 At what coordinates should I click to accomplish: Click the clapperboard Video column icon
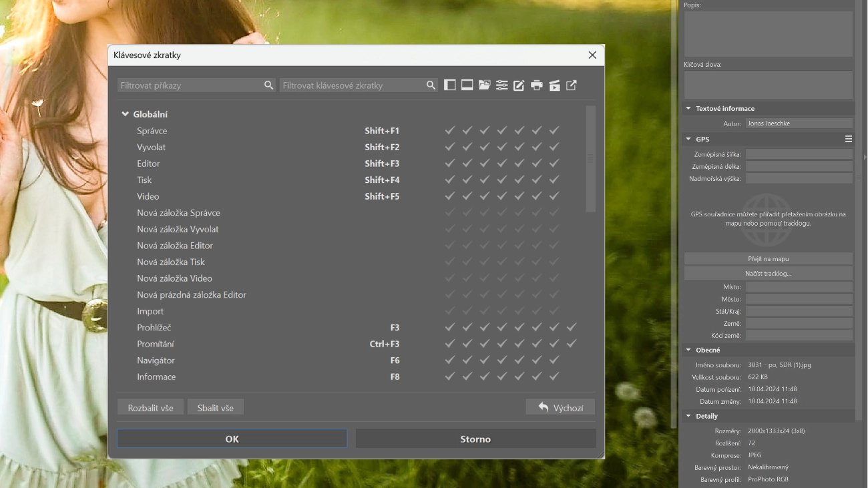click(x=554, y=85)
